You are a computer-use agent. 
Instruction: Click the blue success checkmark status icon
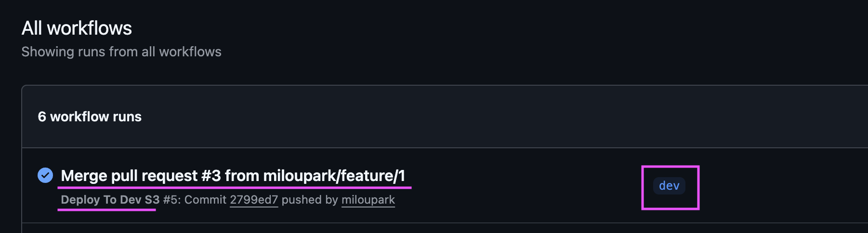[45, 175]
